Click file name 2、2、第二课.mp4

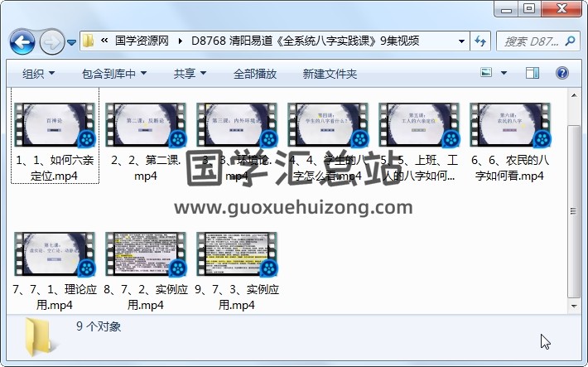(x=146, y=167)
